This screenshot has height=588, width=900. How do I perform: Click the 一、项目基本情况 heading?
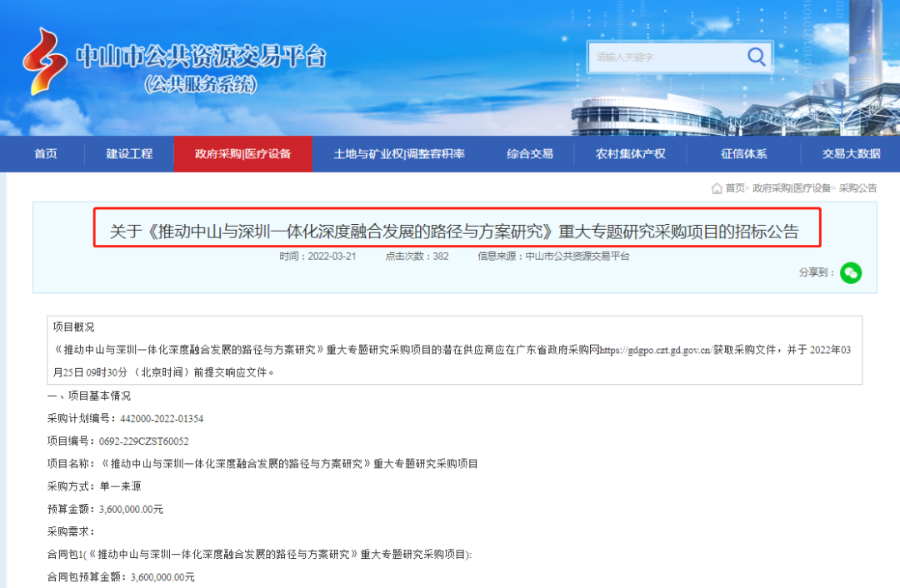coord(89,396)
